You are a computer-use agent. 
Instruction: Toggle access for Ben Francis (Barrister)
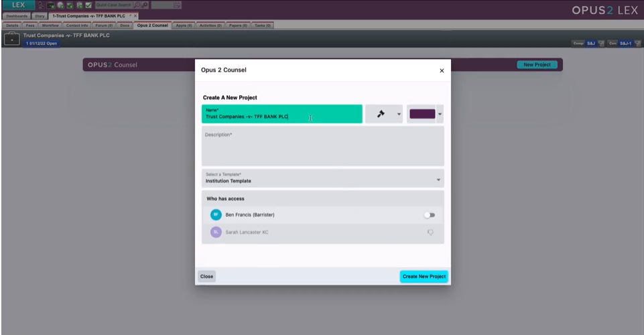(430, 214)
